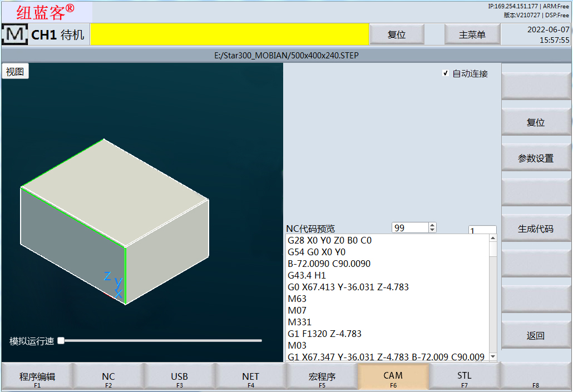Go to the STL F7 tab
573x392 pixels.
[x=465, y=377]
